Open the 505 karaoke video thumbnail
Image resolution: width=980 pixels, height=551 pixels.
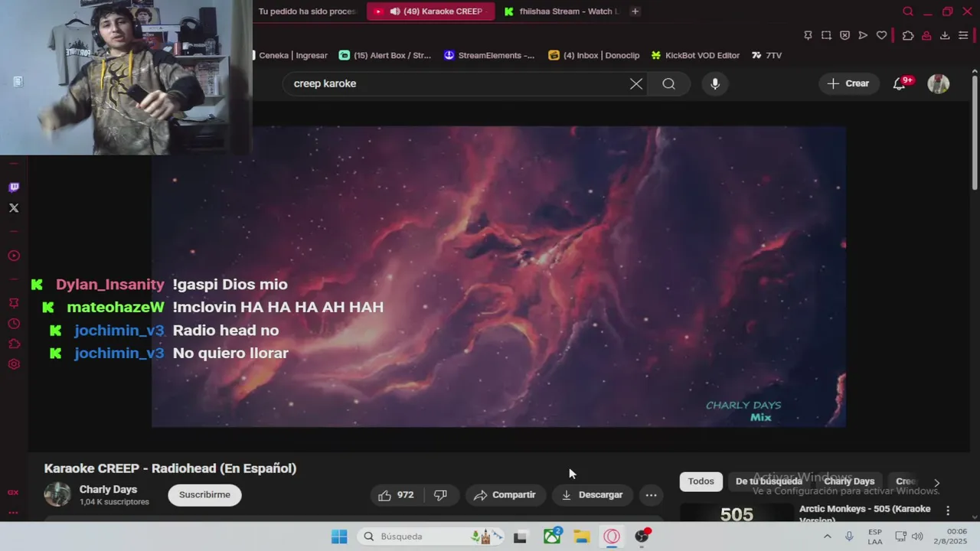point(737,513)
